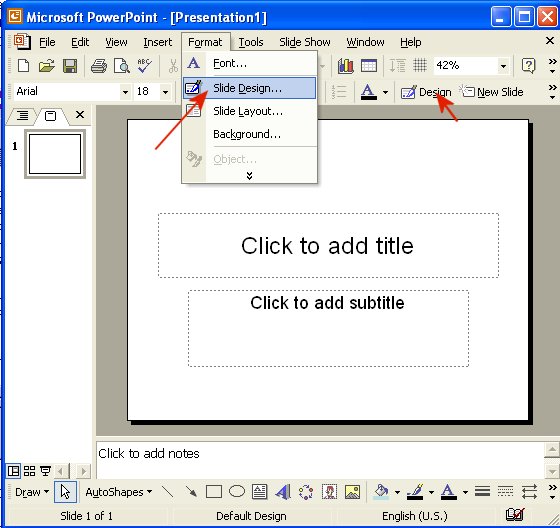Click the spelling status icon in status bar
560x528 pixels.
click(515, 515)
